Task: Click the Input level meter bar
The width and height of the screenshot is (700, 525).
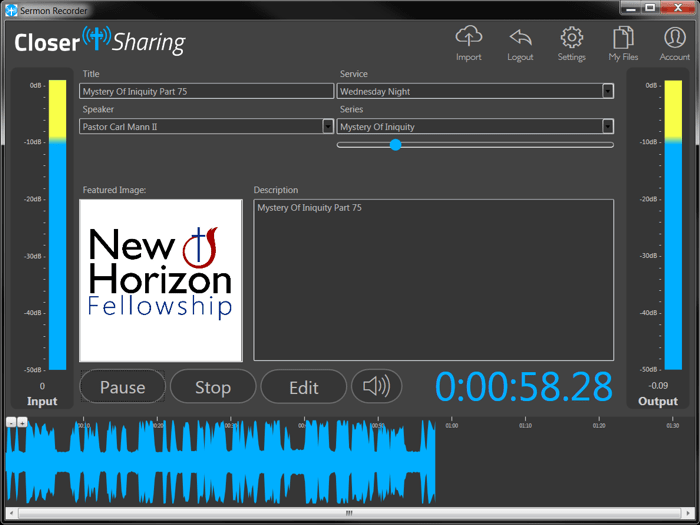Action: point(57,225)
